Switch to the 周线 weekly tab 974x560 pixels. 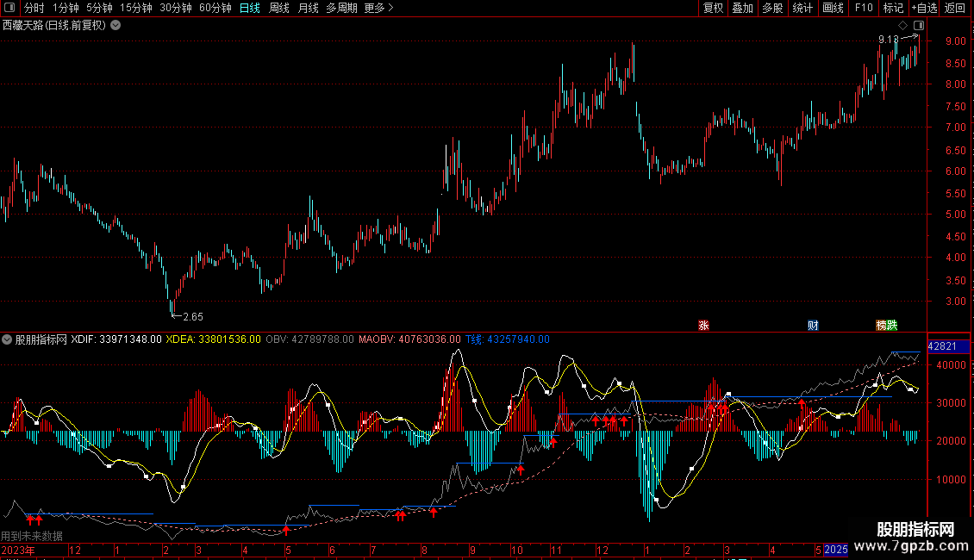pos(279,8)
